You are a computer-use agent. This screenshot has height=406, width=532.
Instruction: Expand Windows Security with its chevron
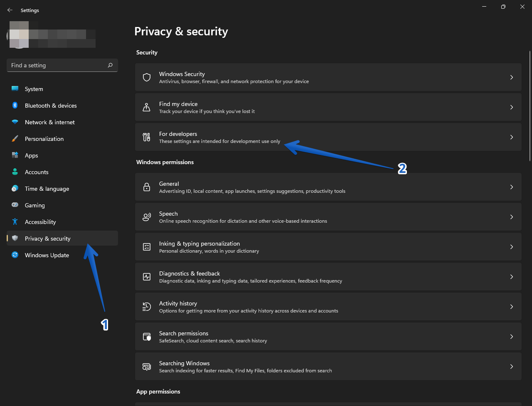click(x=512, y=77)
